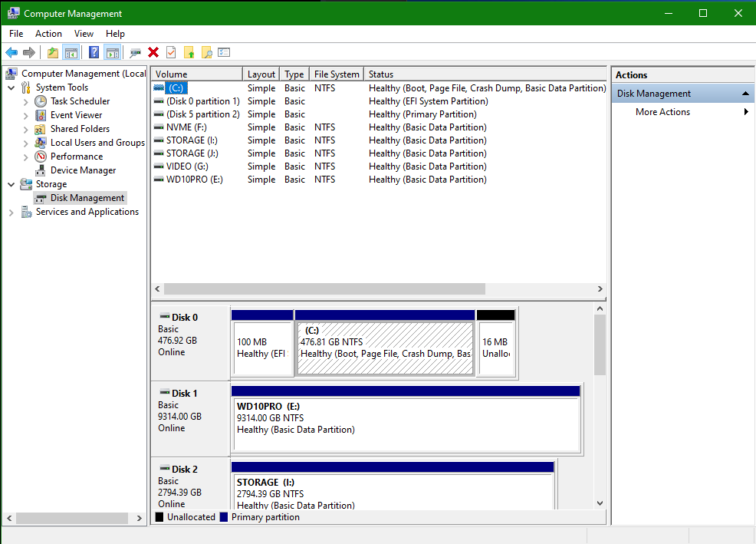Click the Device Manager icon in the sidebar
This screenshot has height=544, width=756.
[x=41, y=170]
